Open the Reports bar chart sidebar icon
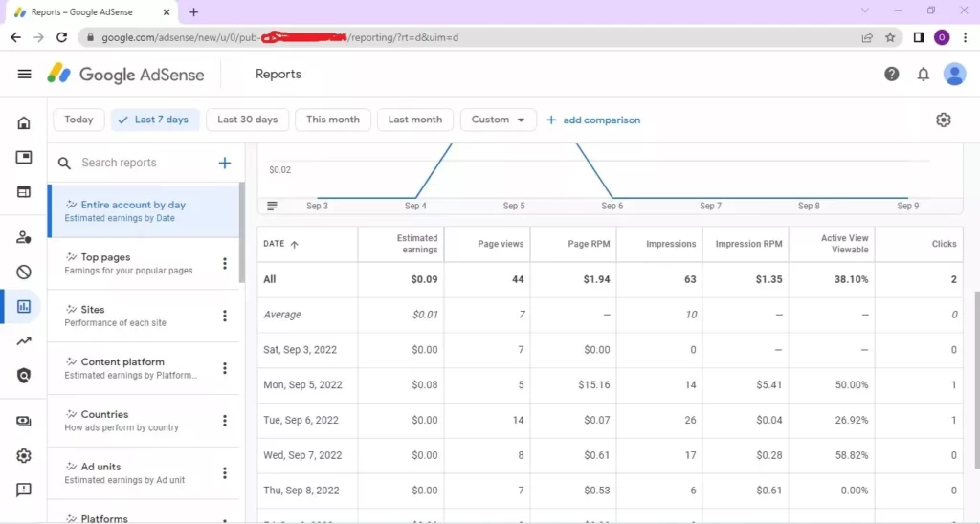The height and width of the screenshot is (524, 980). 24,307
